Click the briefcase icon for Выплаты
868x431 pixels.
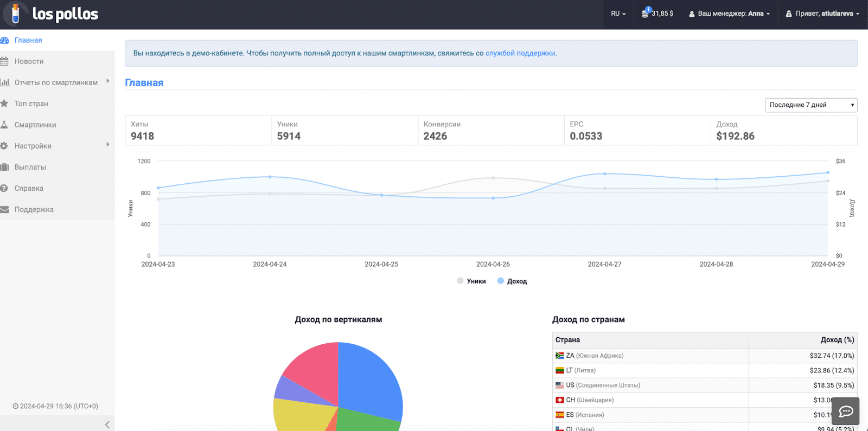coord(5,167)
